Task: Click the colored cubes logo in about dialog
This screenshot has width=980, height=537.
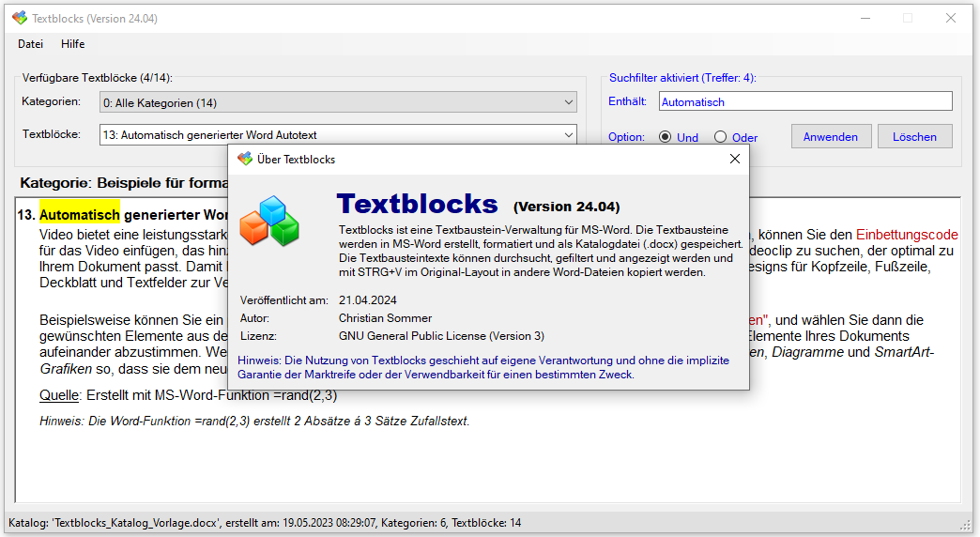Action: coord(269,221)
